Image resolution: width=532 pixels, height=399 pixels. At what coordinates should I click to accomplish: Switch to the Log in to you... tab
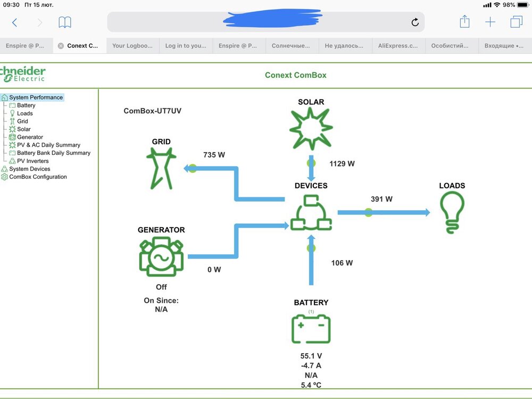[186, 46]
